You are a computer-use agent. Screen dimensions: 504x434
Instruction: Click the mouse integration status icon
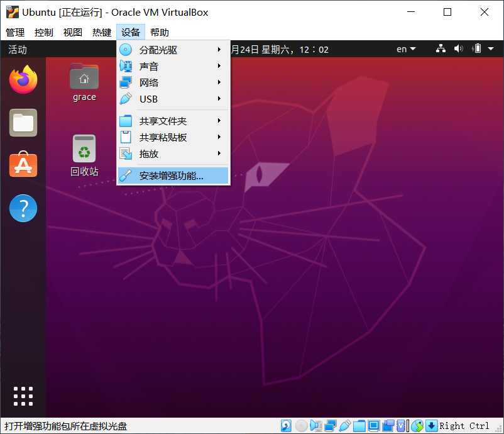[417, 426]
